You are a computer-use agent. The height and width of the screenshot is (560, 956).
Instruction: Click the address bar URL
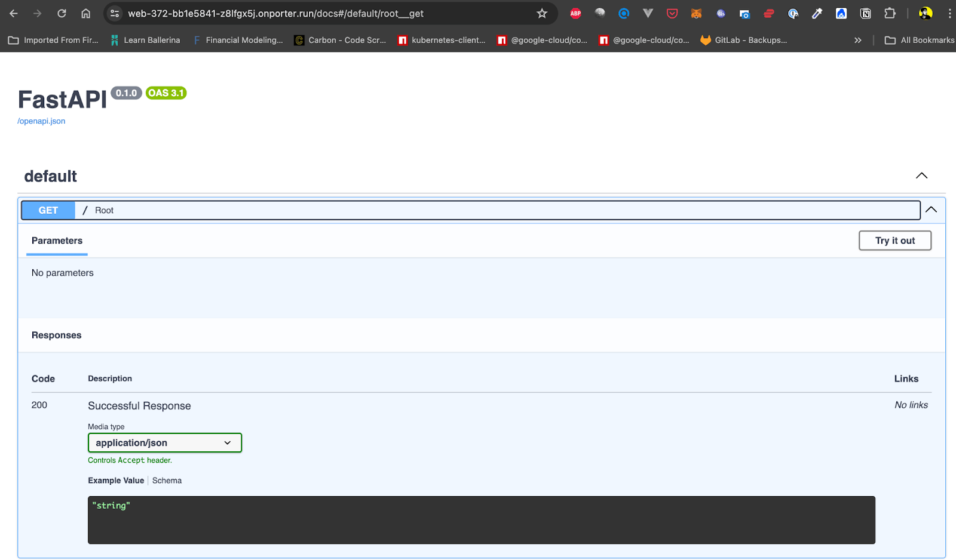coord(275,13)
